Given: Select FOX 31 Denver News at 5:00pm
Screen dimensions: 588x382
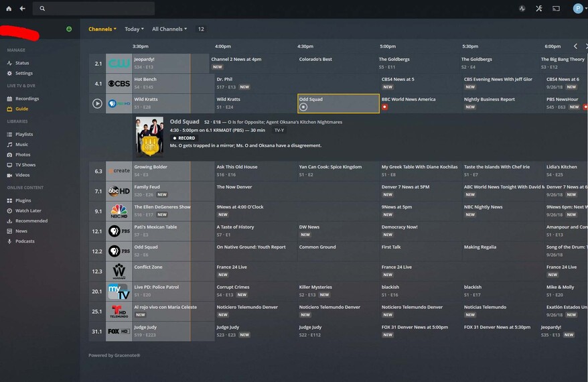Looking at the screenshot, I should tap(421, 331).
